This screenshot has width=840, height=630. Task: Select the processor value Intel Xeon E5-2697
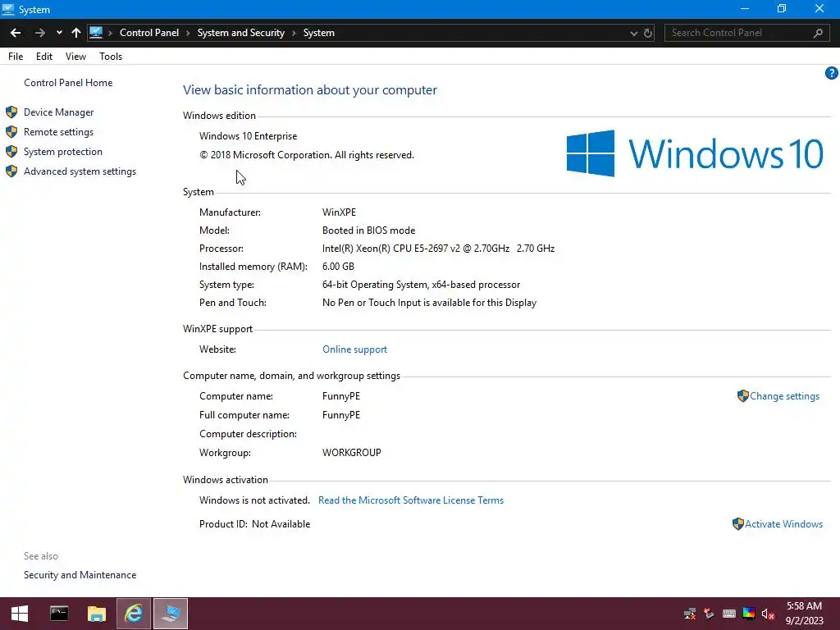[438, 249]
